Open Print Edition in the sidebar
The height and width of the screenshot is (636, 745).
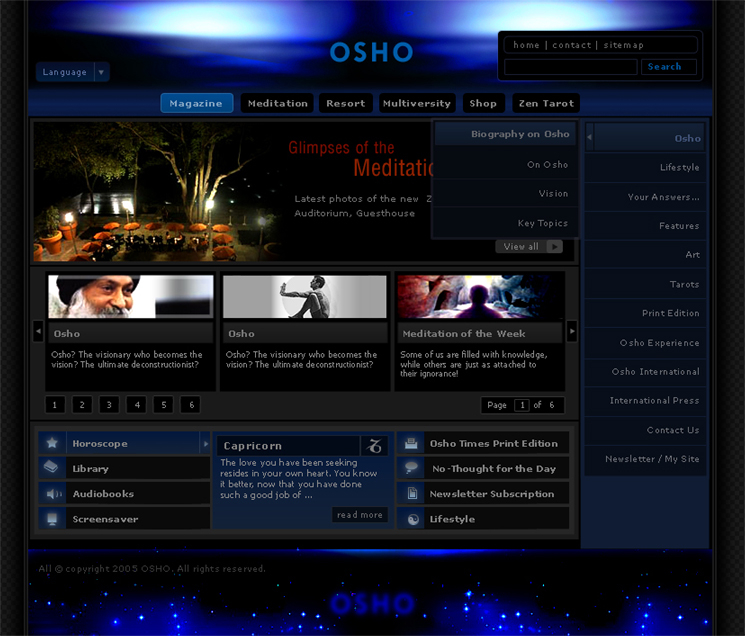(645, 313)
